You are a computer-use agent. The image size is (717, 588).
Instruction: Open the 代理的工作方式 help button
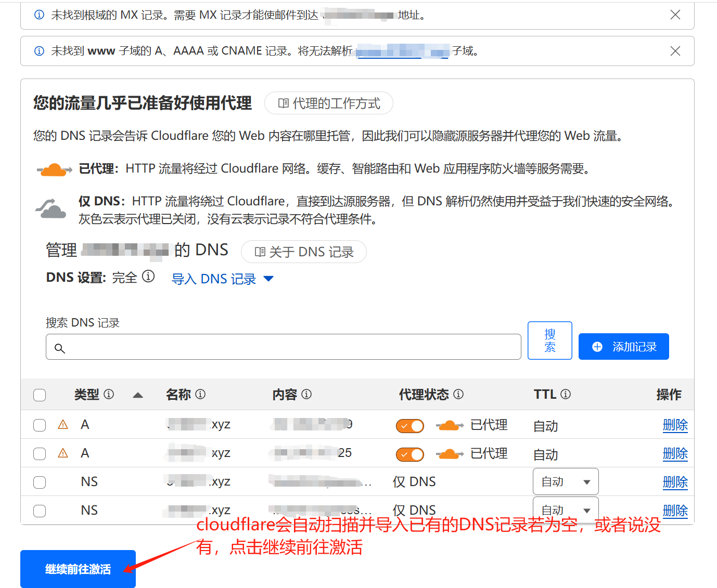point(329,103)
